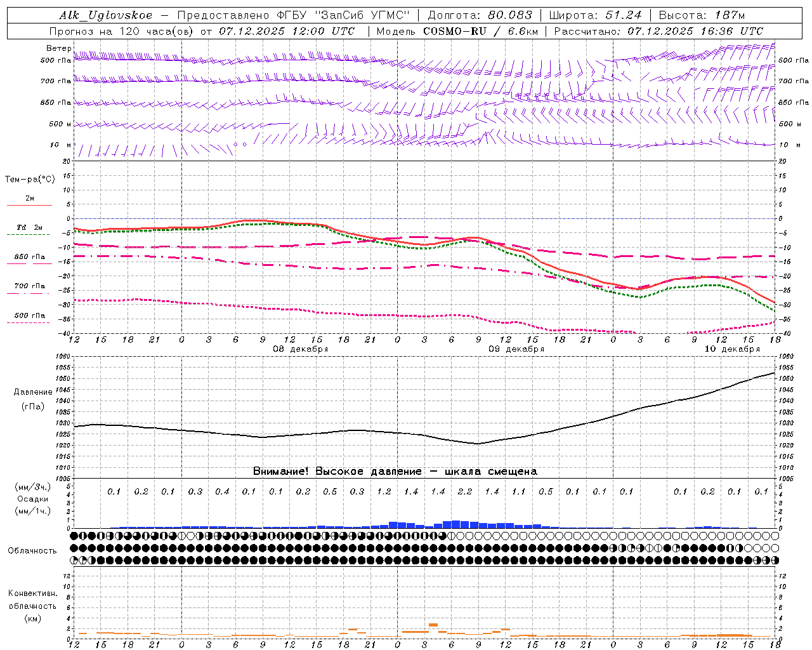Click the "Td 2м" dew point legend entry
The width and height of the screenshot is (812, 650).
coord(30,227)
